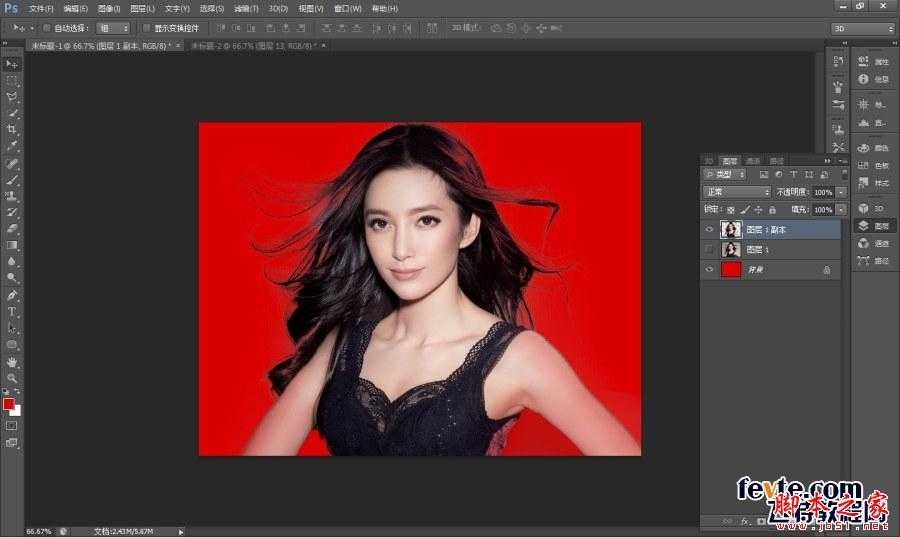Toggle layer filtering switch on Layers panel
Image resolution: width=900 pixels, height=537 pixels.
point(844,174)
